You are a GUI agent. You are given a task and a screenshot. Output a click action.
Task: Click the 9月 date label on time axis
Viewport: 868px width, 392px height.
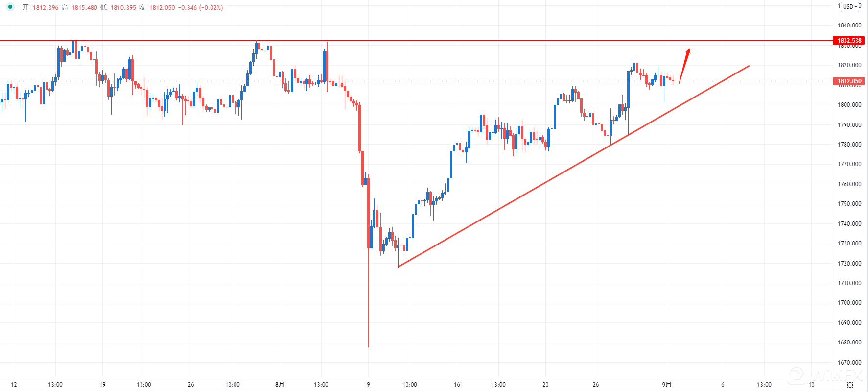pyautogui.click(x=667, y=385)
